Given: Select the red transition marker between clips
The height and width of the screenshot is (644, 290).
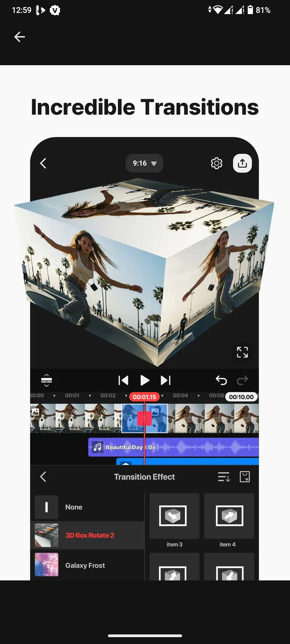Looking at the screenshot, I should [145, 418].
